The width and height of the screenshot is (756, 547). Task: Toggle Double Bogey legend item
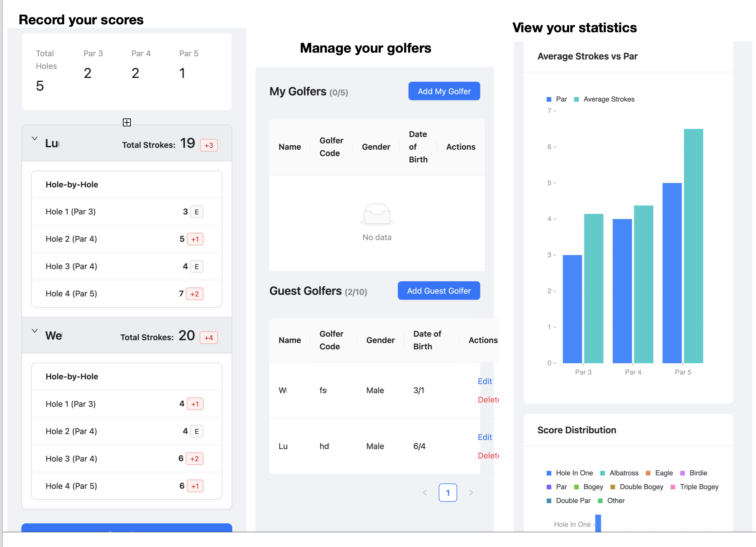pos(637,487)
